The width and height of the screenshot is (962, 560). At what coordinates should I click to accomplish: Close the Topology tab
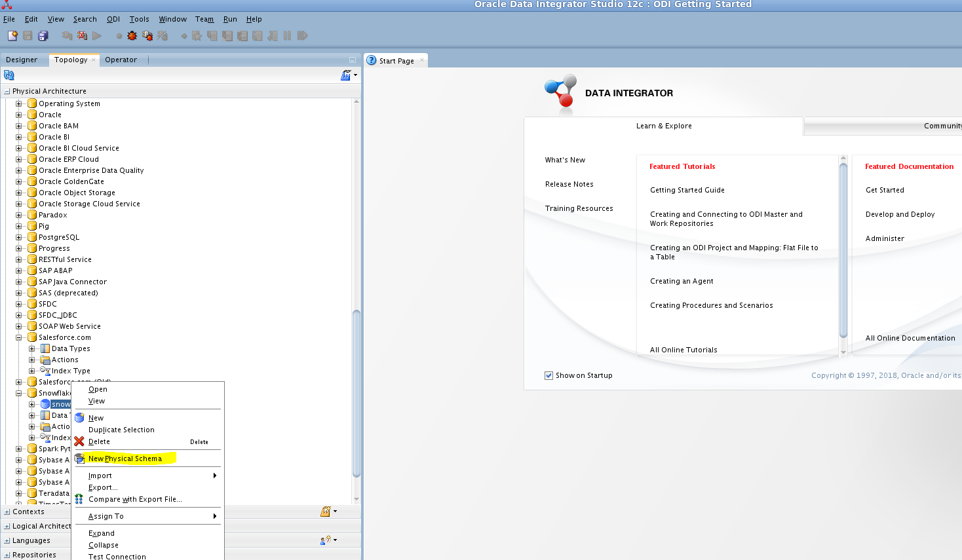click(x=94, y=60)
